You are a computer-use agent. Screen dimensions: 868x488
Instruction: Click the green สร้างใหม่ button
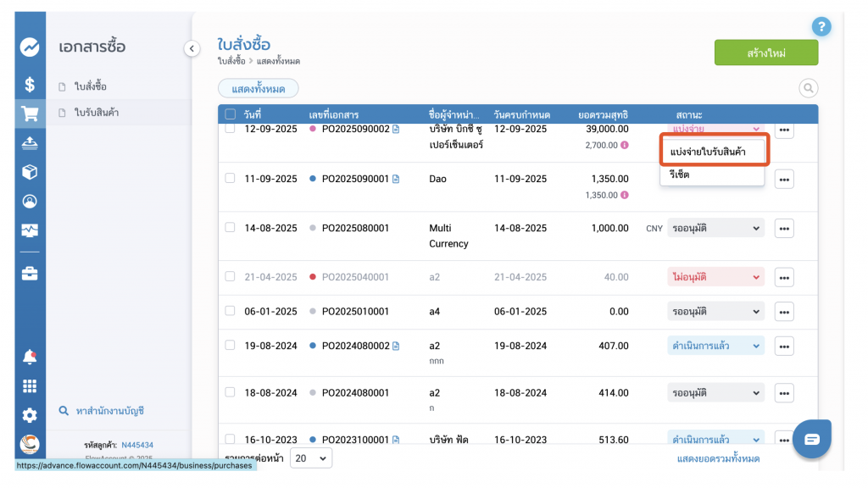765,53
